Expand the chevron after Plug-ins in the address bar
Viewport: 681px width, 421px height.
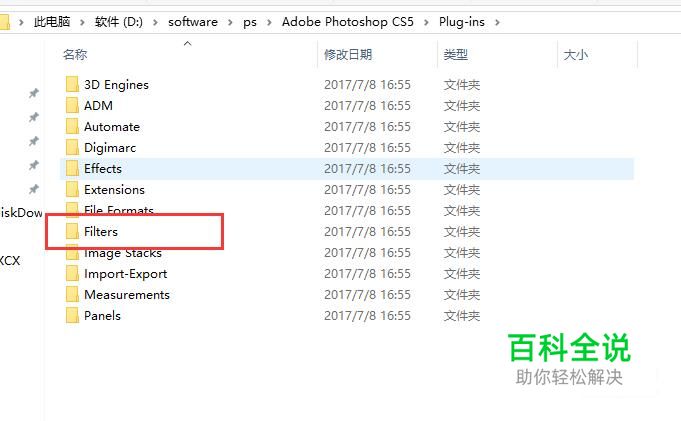coord(497,22)
